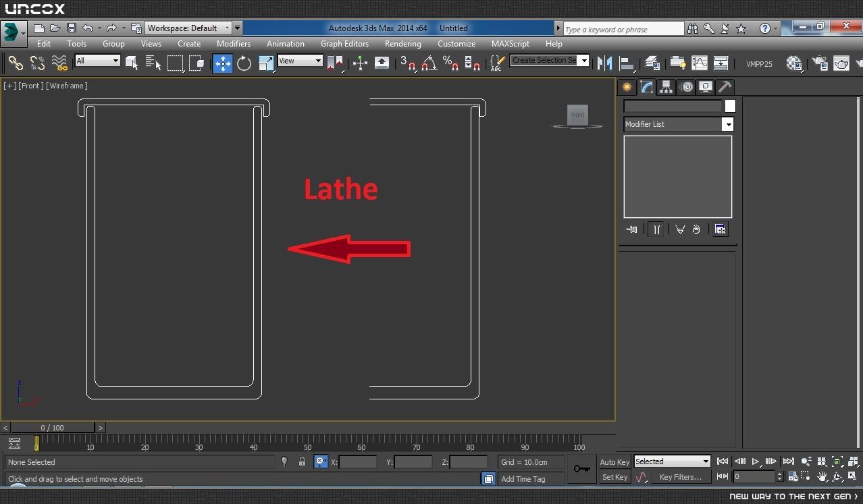Open the undo history dropdown arrow
Viewport: 863px width, 504px height.
point(99,28)
